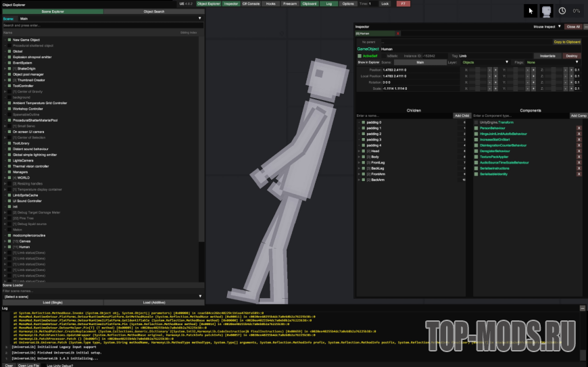Expand the FrontLeg child in Children list
The width and height of the screenshot is (588, 367).
click(x=359, y=163)
